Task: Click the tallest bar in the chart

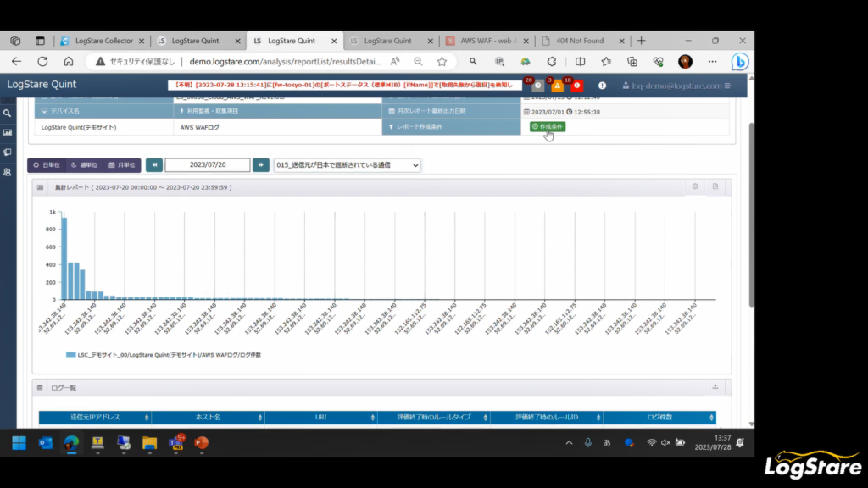Action: point(64,259)
